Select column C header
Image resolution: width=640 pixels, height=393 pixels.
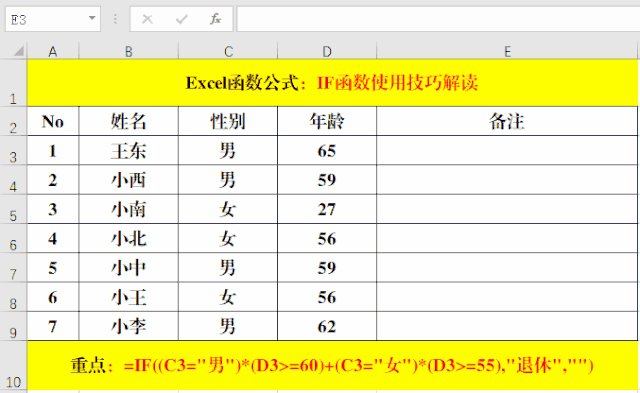[228, 51]
